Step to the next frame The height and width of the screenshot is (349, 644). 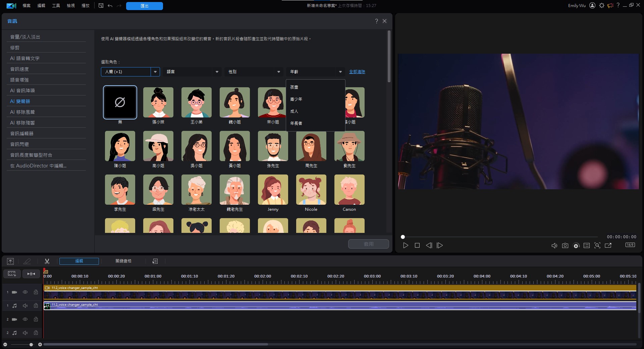point(440,246)
